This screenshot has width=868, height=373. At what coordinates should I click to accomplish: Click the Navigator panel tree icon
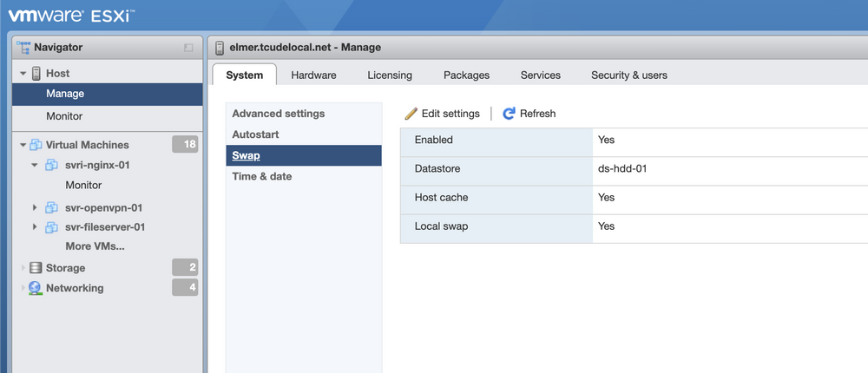tap(23, 47)
